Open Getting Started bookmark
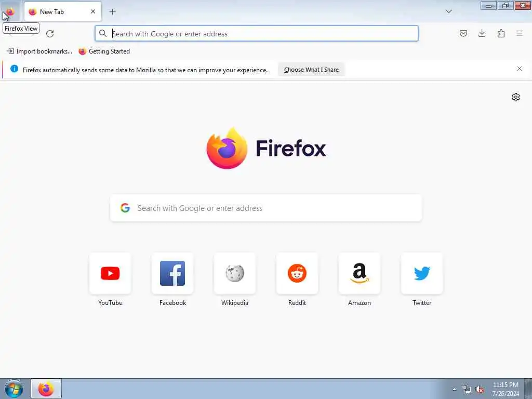 coord(104,51)
